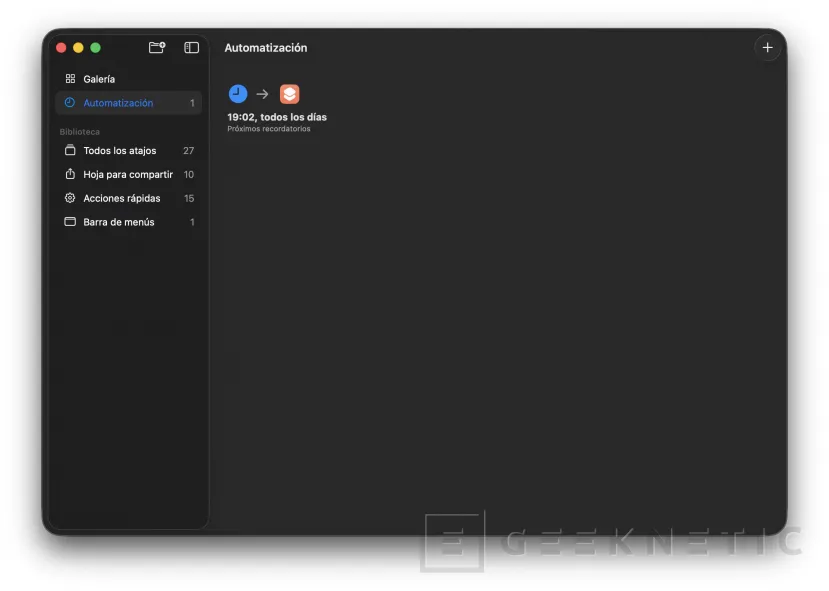Open the Galería section label
Screen dimensions: 829x591
pos(99,79)
